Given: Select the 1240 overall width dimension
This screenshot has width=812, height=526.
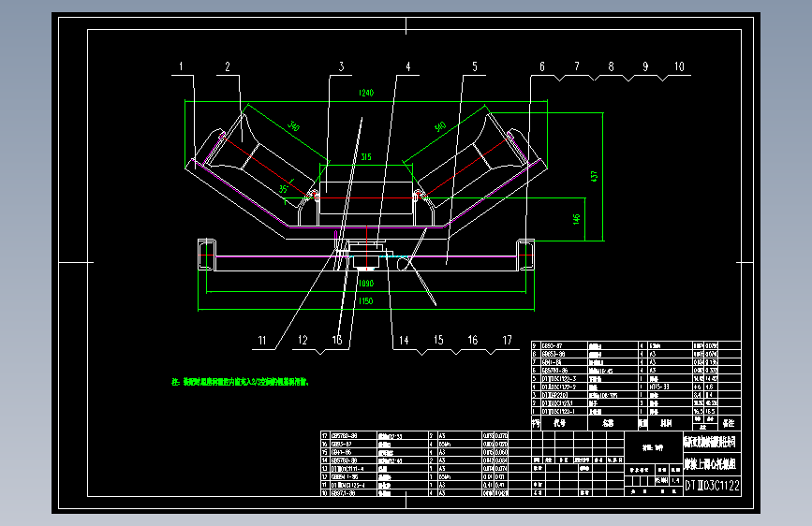Looking at the screenshot, I should tap(365, 93).
